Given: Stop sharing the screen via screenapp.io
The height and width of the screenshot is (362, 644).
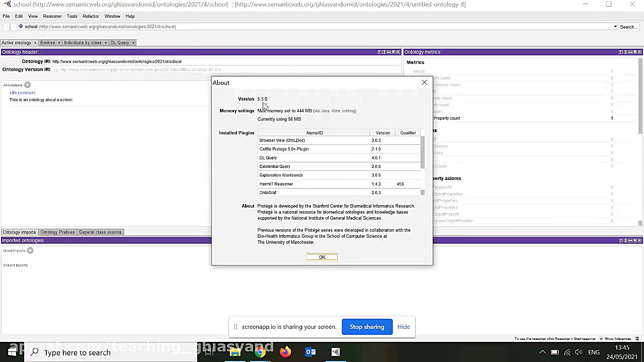Looking at the screenshot, I should [367, 327].
